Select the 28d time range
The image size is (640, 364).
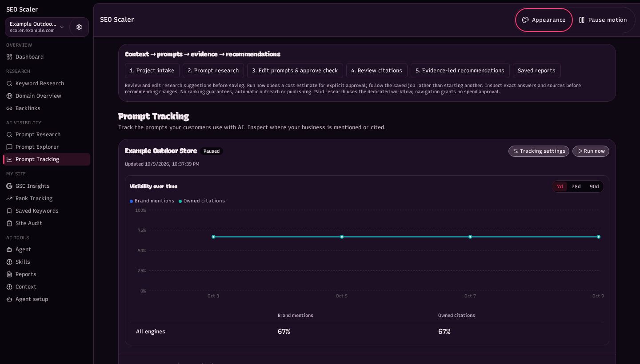pyautogui.click(x=576, y=186)
